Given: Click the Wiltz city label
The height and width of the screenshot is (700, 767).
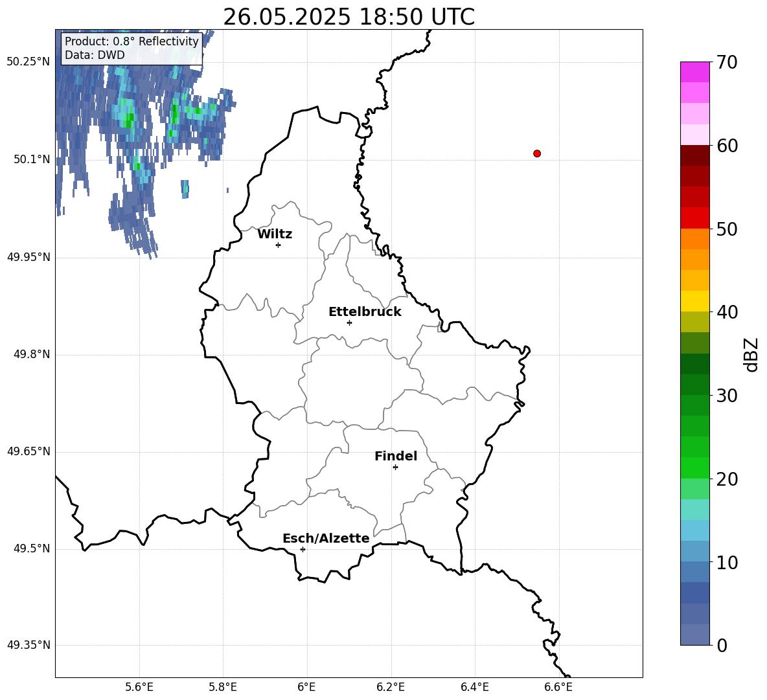Looking at the screenshot, I should pos(275,234).
